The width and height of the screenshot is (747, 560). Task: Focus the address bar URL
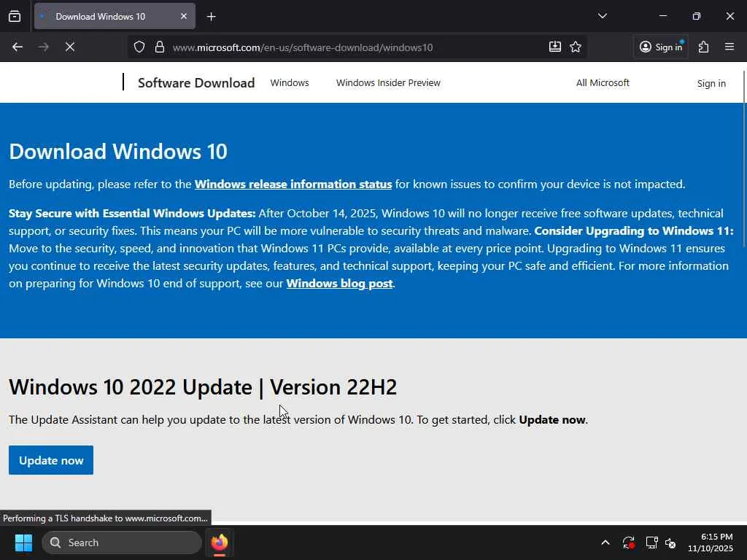click(303, 47)
